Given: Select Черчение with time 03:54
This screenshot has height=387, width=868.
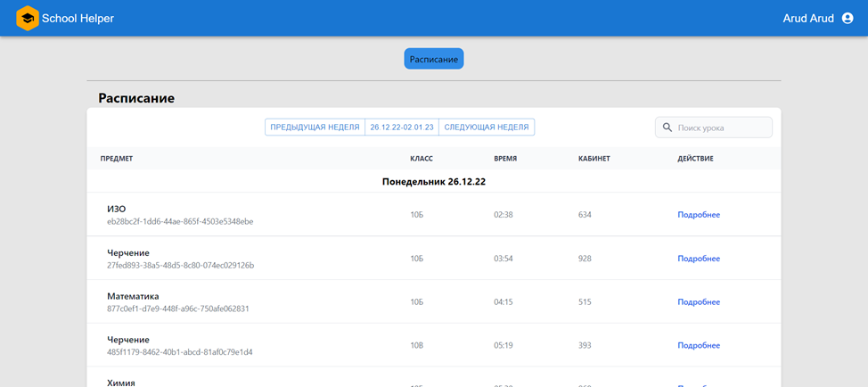Looking at the screenshot, I should 128,253.
